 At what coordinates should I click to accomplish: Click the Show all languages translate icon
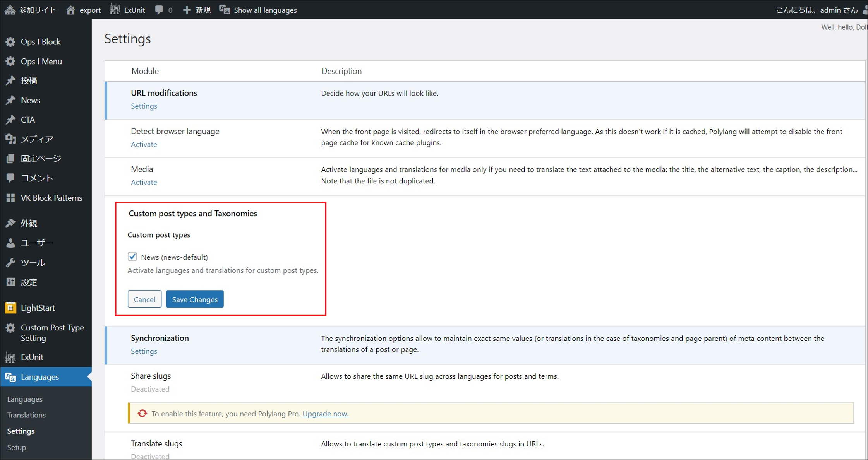(x=225, y=10)
